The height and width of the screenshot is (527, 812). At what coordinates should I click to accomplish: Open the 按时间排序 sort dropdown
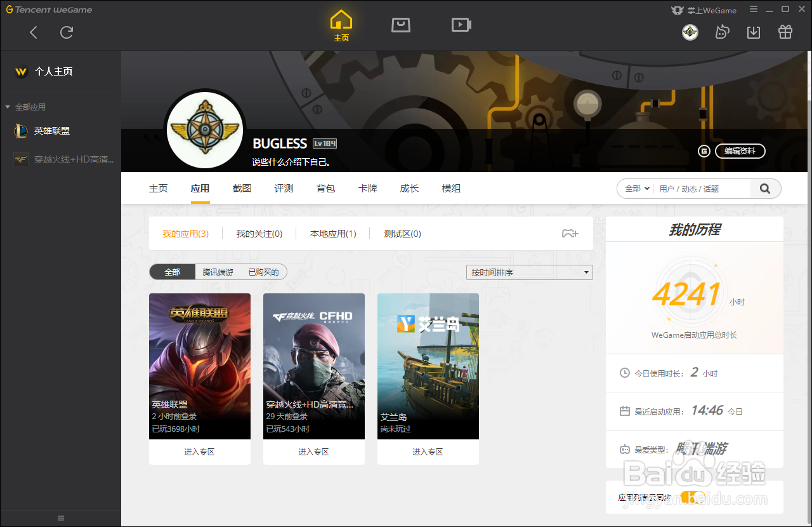click(530, 272)
